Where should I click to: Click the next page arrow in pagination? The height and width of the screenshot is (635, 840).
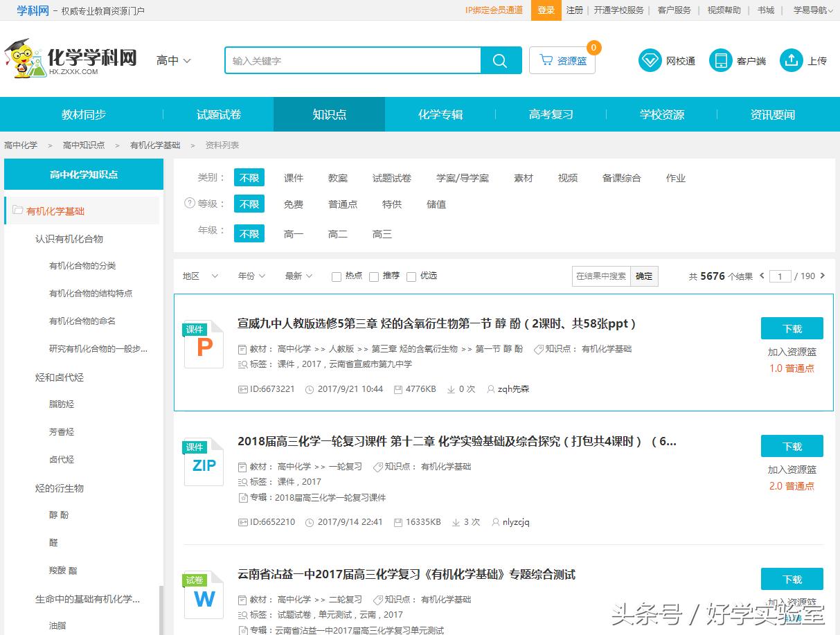821,276
